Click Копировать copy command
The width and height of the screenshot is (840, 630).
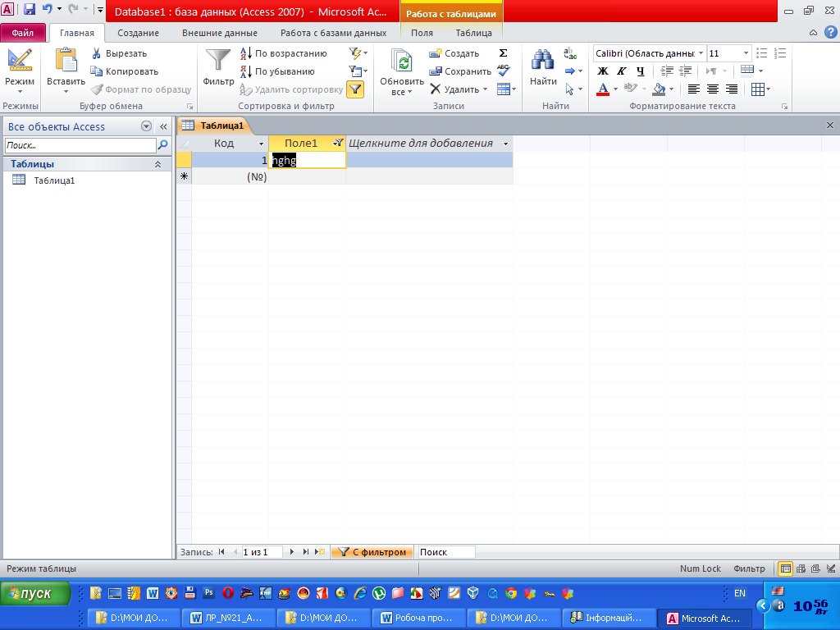point(125,71)
